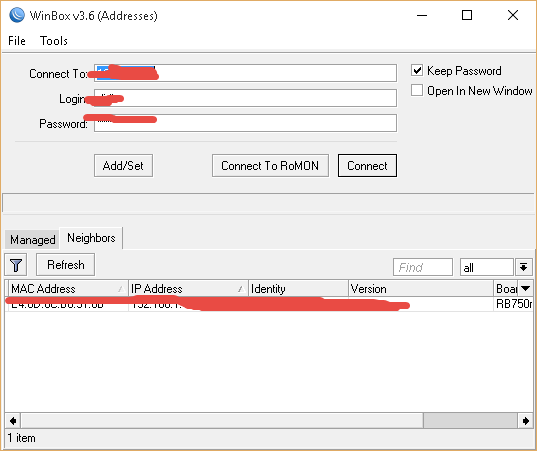
Task: Click the left scroll arrow of the horizontal scrollbar
Action: click(13, 421)
